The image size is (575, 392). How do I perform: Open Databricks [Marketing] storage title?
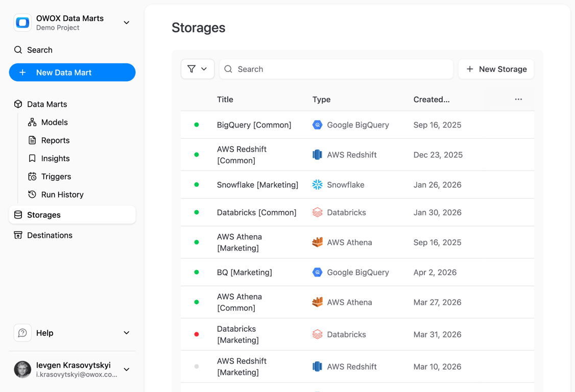pos(238,334)
